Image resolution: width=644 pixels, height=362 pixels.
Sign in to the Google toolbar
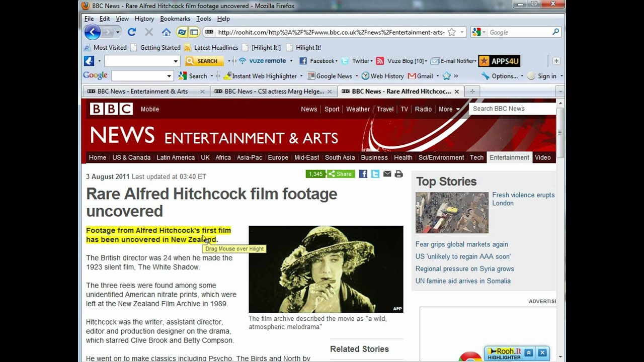[x=542, y=76]
